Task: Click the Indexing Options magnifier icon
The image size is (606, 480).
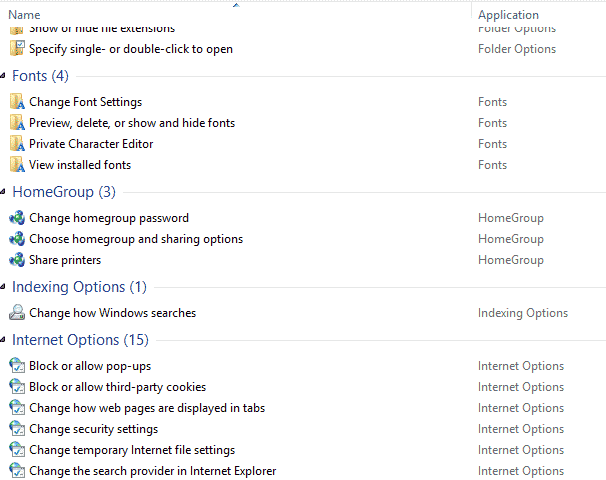Action: pyautogui.click(x=16, y=313)
